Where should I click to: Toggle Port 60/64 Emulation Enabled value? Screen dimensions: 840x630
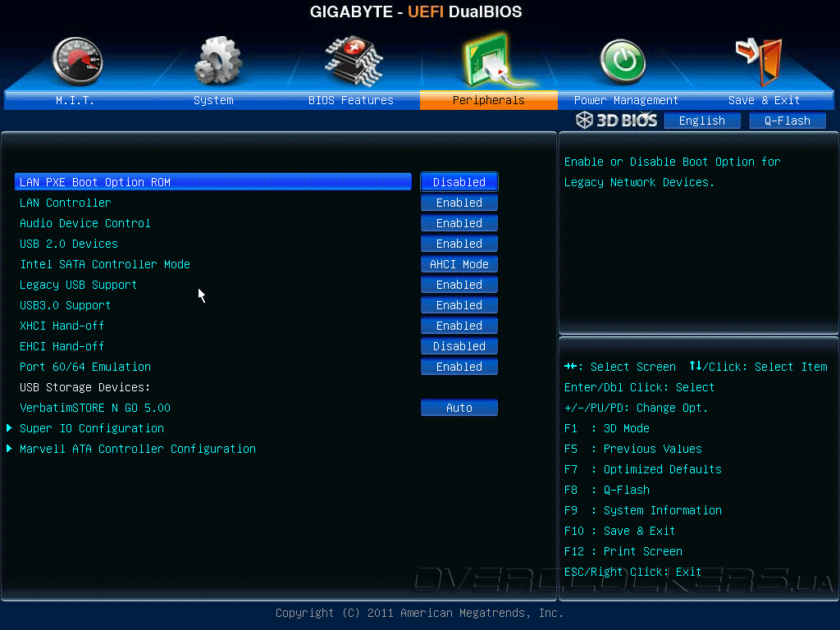(x=459, y=367)
